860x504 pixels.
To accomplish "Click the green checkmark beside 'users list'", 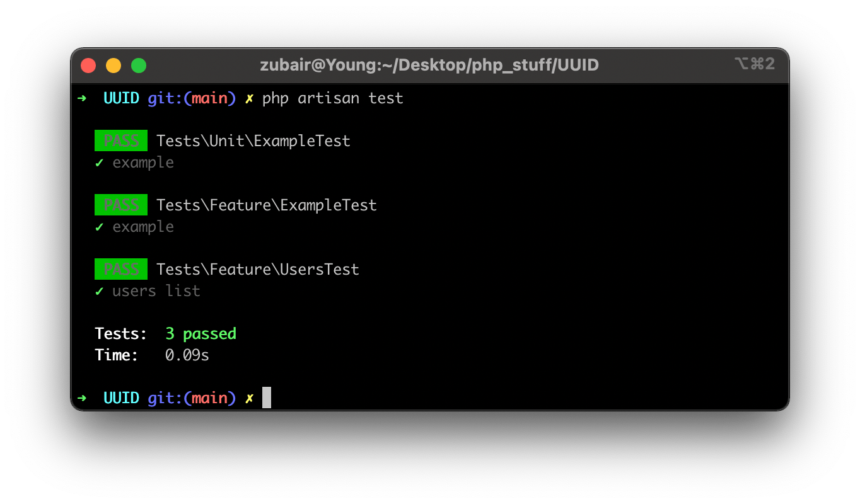I will coord(99,290).
